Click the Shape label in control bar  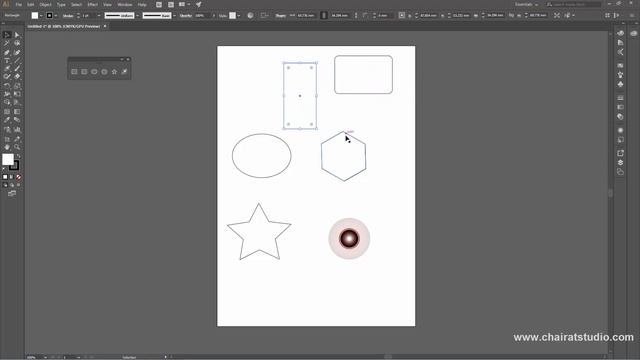pos(280,16)
